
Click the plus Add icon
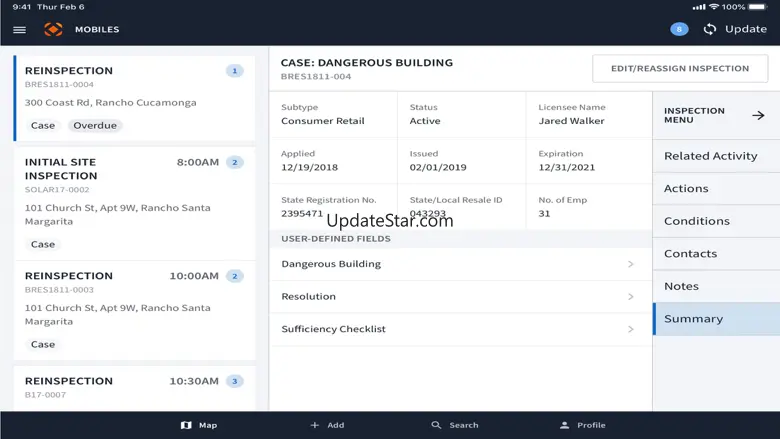pyautogui.click(x=314, y=425)
